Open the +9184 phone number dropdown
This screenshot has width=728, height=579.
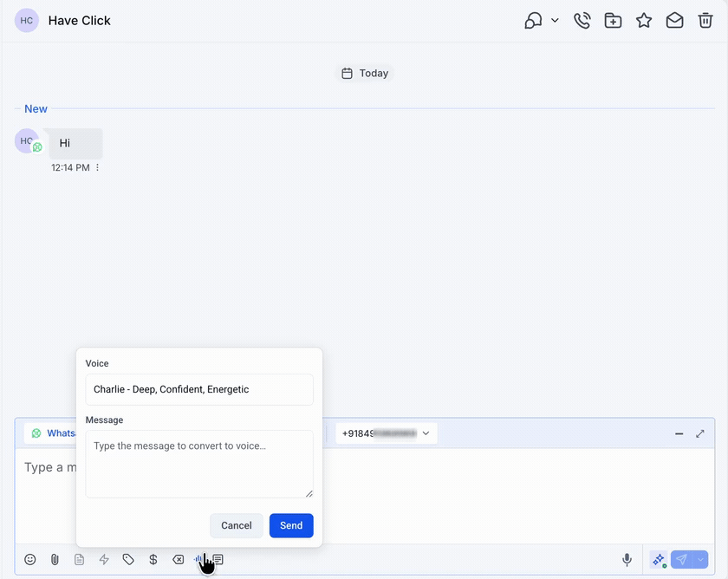(387, 433)
